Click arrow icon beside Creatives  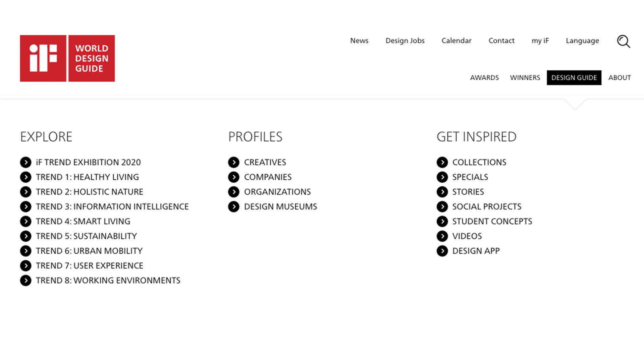tap(234, 162)
